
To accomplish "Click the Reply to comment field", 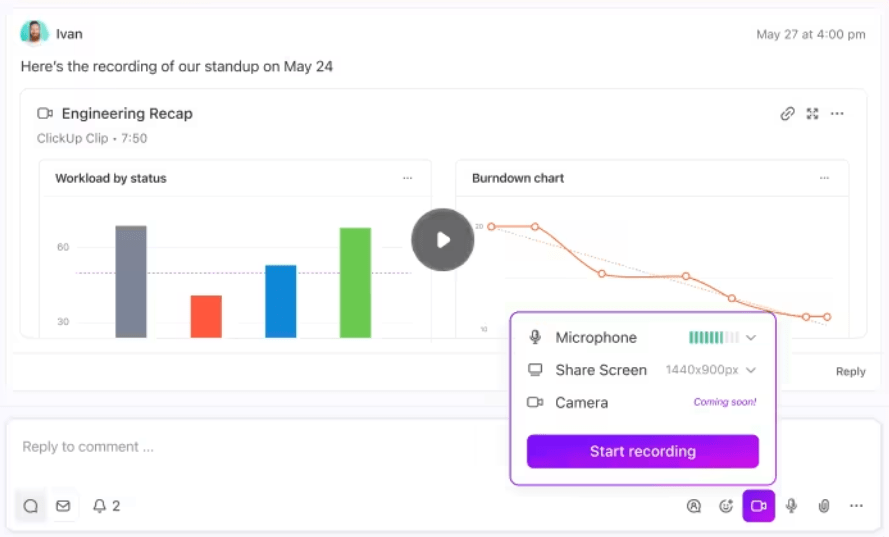I will [255, 447].
